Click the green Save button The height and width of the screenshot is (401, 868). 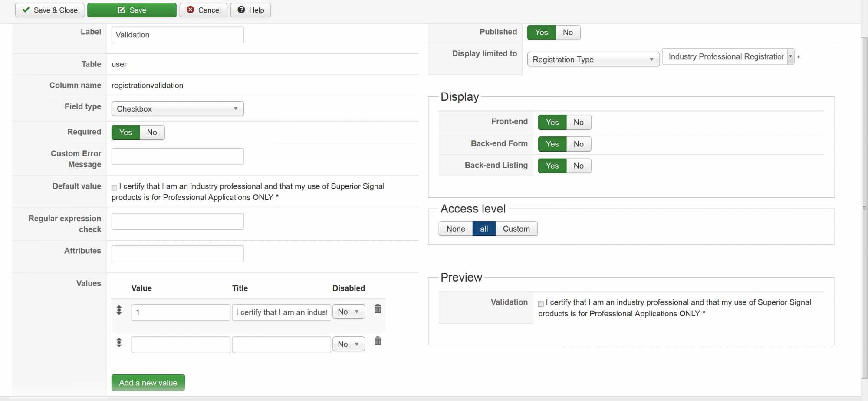click(x=132, y=10)
